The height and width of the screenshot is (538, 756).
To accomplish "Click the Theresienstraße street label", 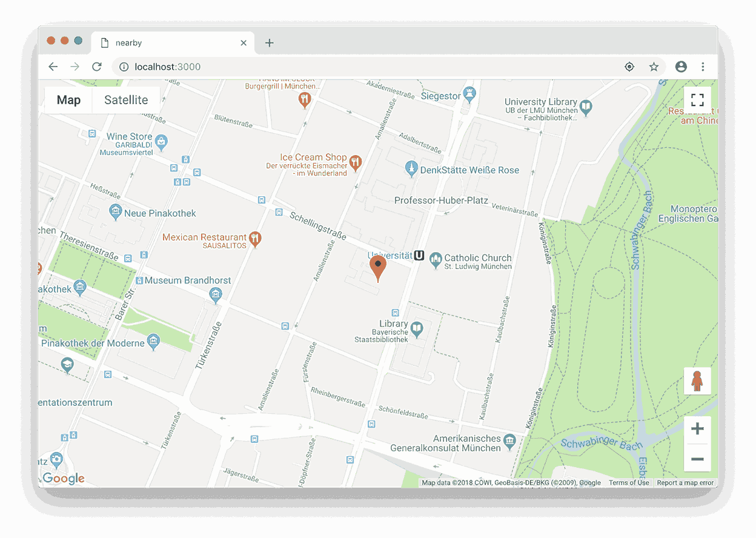I will pos(88,246).
